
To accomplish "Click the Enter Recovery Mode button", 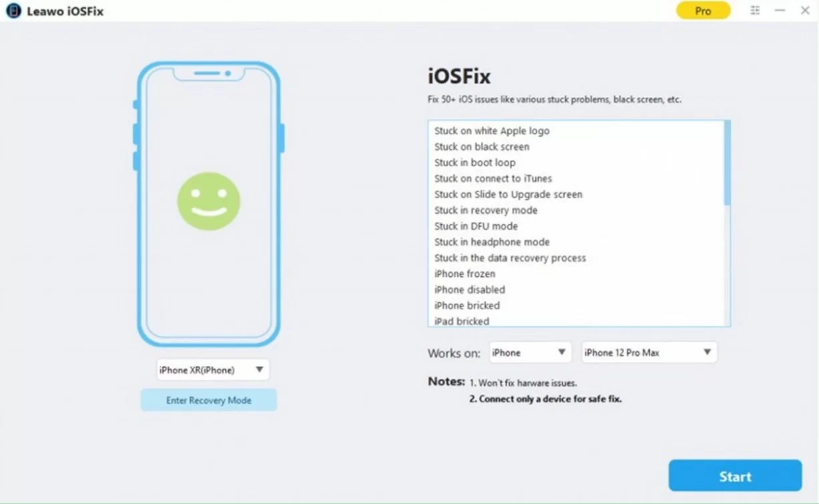I will coord(208,400).
